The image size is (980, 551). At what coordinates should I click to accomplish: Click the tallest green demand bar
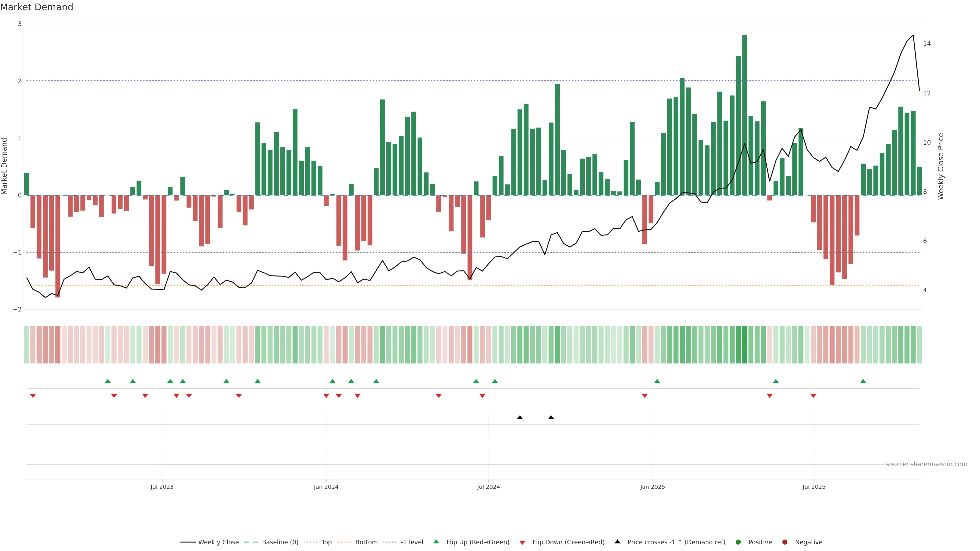pyautogui.click(x=744, y=114)
